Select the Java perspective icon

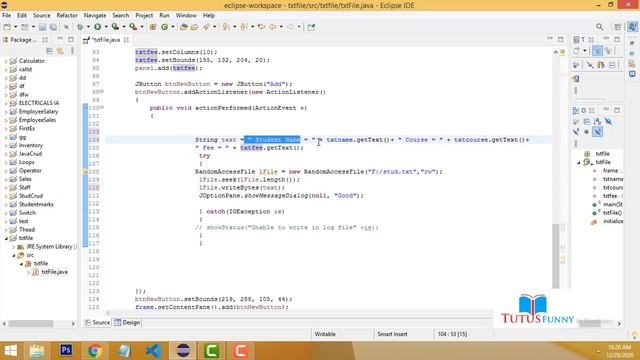point(632,27)
